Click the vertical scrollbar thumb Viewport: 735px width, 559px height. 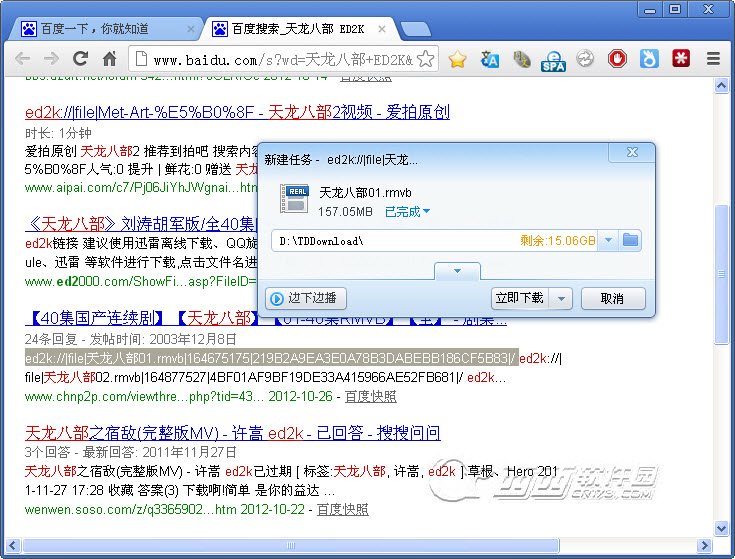coord(721,275)
